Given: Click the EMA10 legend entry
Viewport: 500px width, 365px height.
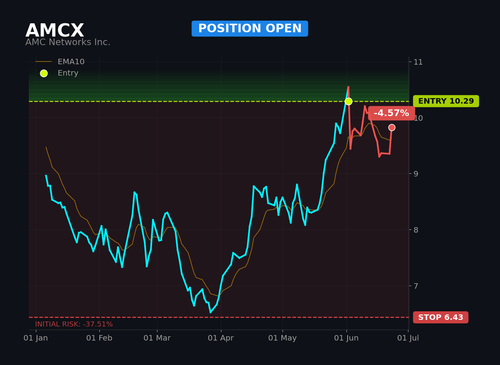Looking at the screenshot, I should click(60, 62).
